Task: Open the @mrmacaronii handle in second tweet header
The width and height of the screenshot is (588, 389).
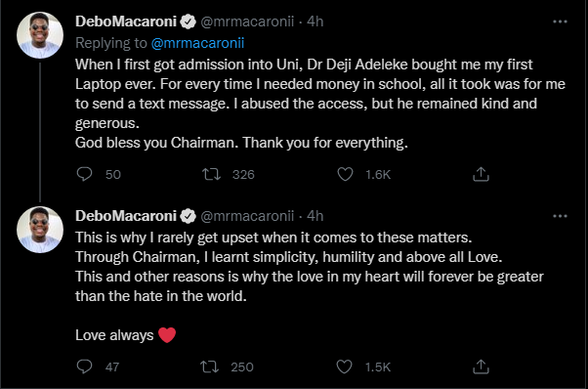Action: click(247, 216)
